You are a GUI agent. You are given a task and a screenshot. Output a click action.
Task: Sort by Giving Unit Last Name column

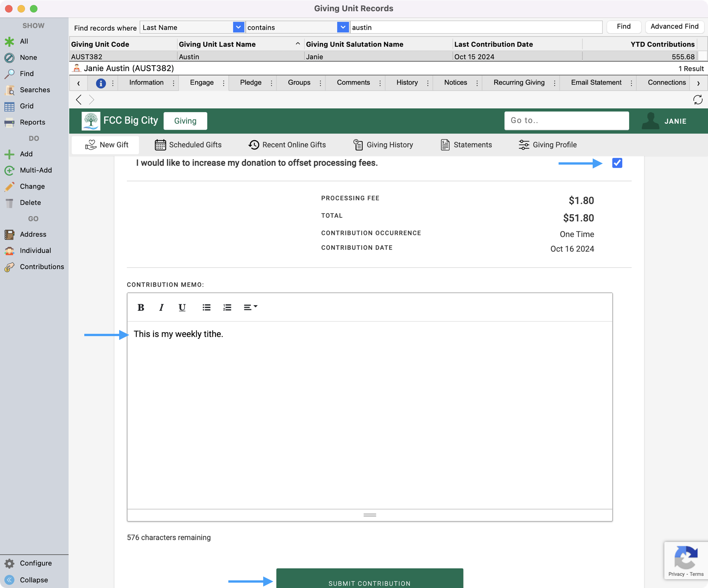coord(217,44)
